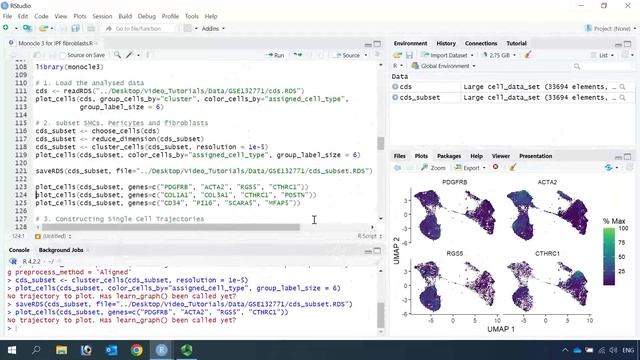Select the Console tab
Image resolution: width=640 pixels, height=360 pixels.
click(x=19, y=250)
